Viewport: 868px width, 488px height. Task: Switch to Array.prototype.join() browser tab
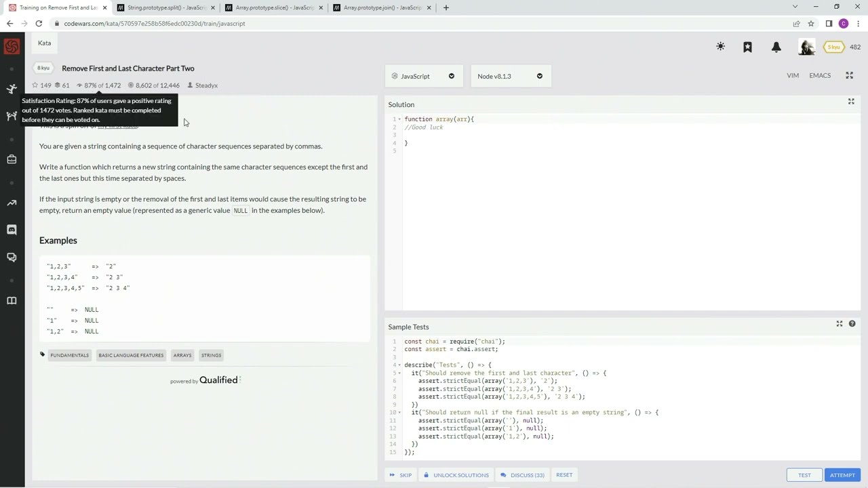[381, 7]
